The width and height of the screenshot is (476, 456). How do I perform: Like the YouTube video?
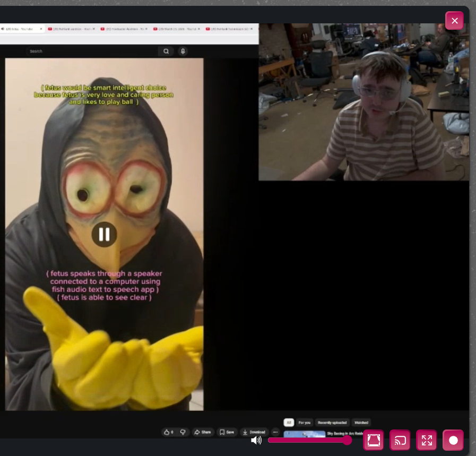(168, 432)
